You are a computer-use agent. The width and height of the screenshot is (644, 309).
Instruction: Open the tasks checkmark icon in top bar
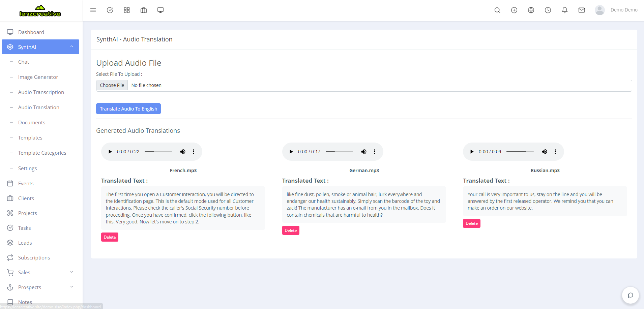(110, 10)
